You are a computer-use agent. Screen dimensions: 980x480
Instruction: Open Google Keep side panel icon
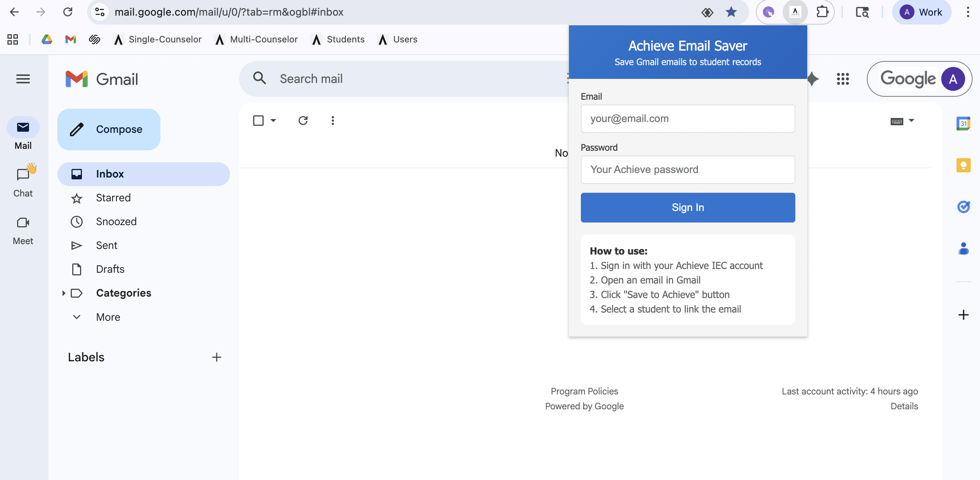pyautogui.click(x=963, y=165)
